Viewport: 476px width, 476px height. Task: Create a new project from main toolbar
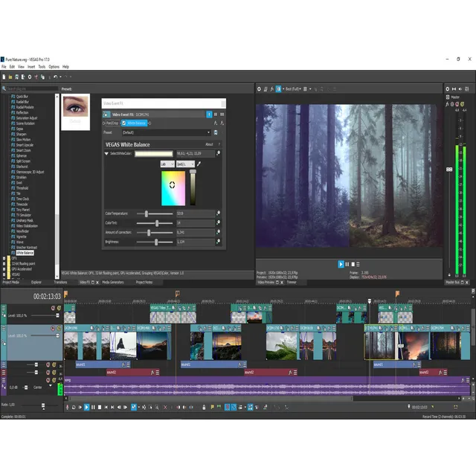tap(4, 77)
